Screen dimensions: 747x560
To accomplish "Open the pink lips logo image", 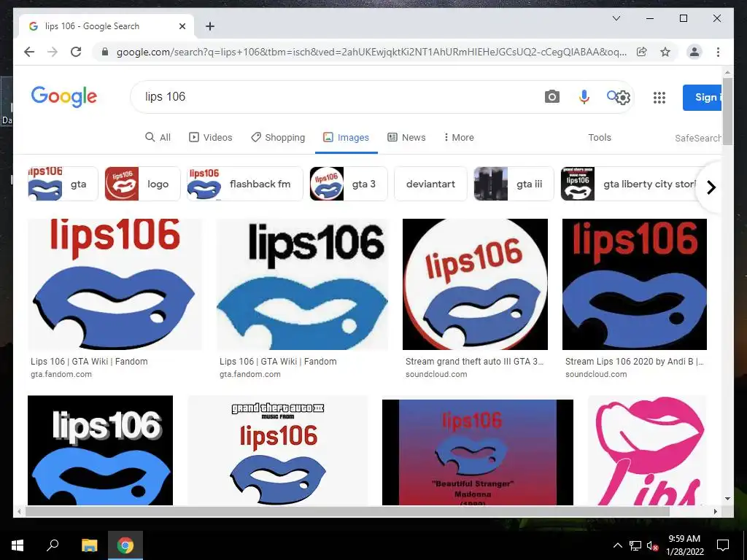I will pyautogui.click(x=647, y=450).
